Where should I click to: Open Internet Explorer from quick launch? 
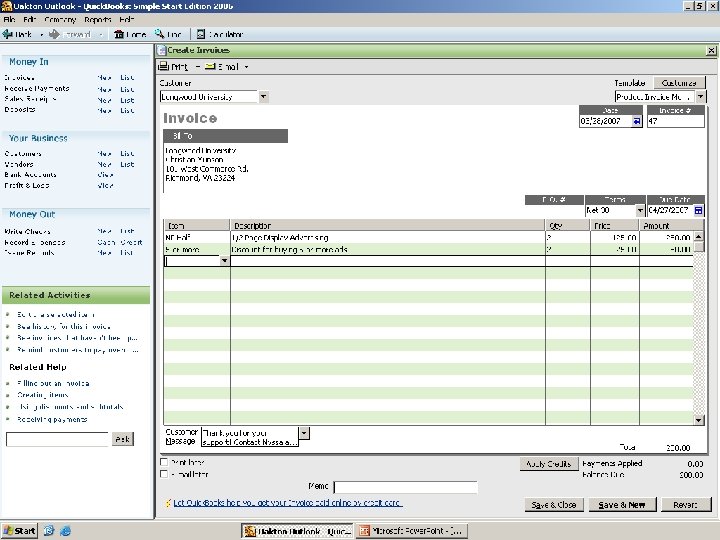click(66, 531)
